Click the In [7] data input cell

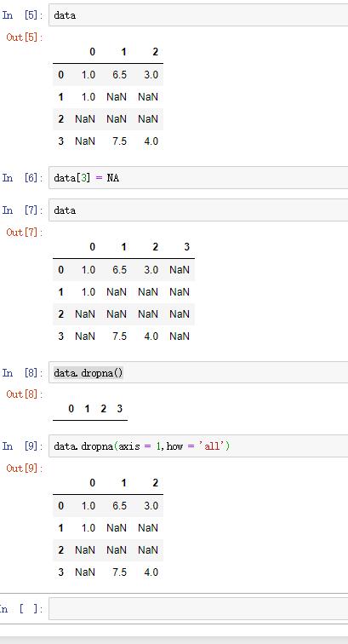(x=198, y=210)
